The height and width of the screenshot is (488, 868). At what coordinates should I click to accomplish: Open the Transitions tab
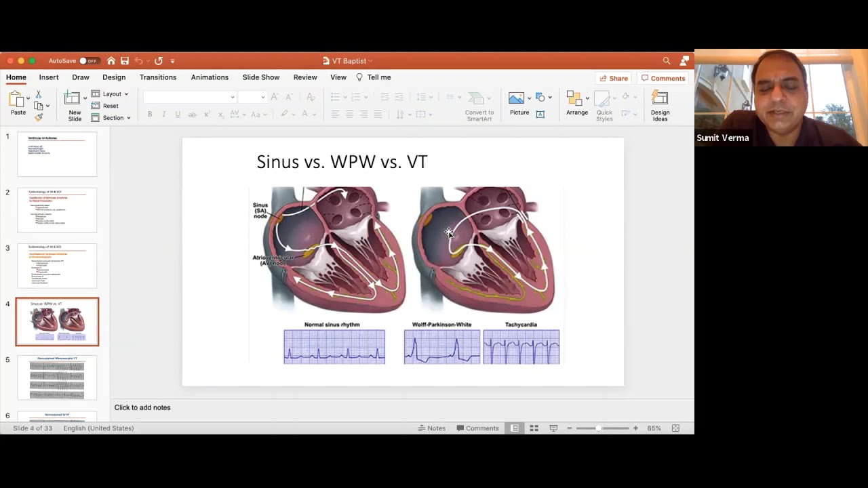click(x=158, y=77)
